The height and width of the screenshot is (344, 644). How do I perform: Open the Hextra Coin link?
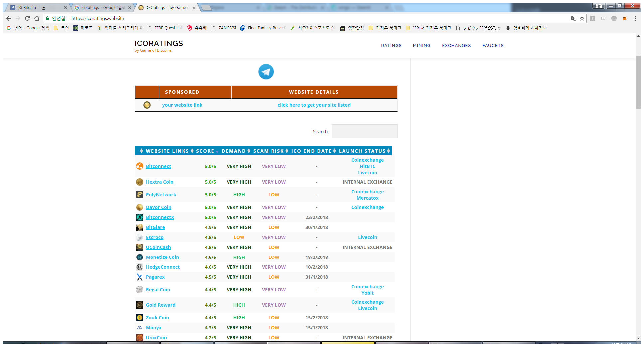point(159,182)
